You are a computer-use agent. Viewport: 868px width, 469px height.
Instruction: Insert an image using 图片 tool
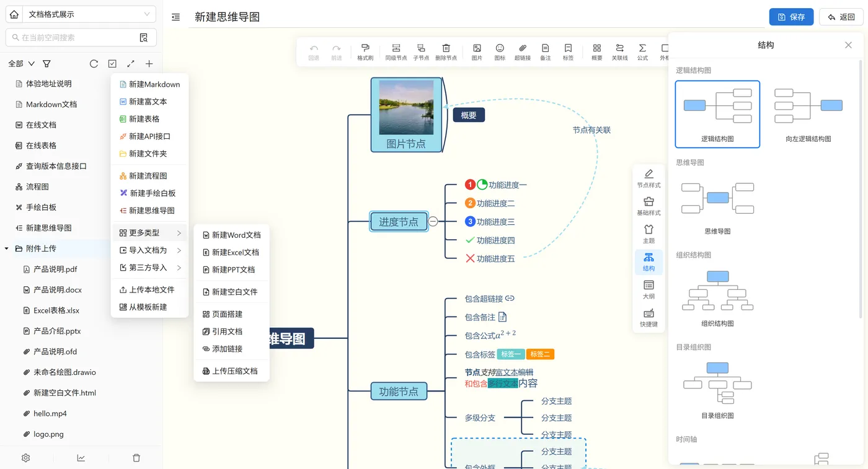[x=477, y=52]
